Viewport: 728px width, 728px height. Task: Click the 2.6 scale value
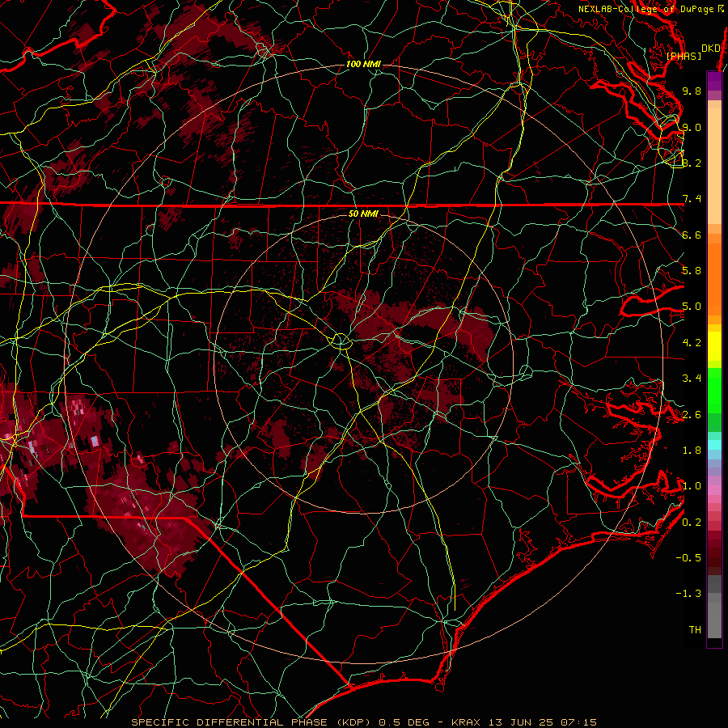[x=692, y=415]
